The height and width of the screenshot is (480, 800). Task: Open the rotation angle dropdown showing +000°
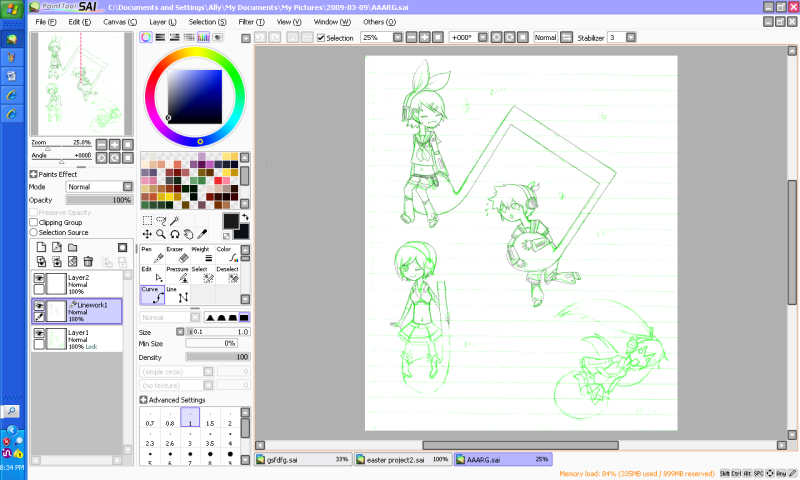tap(483, 37)
